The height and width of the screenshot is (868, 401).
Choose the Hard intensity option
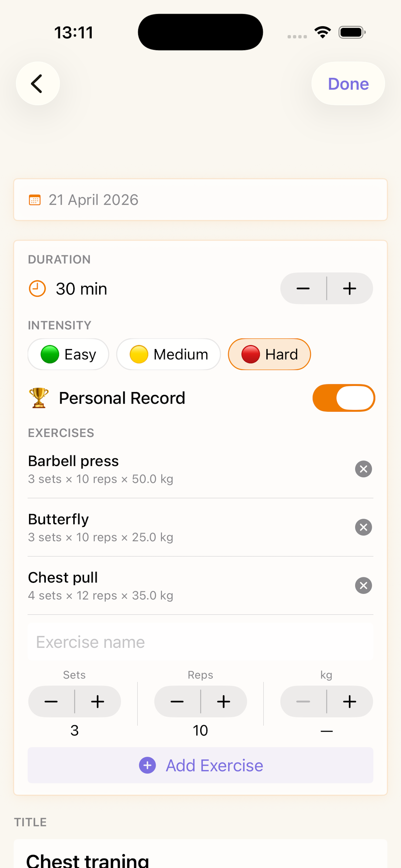point(269,354)
